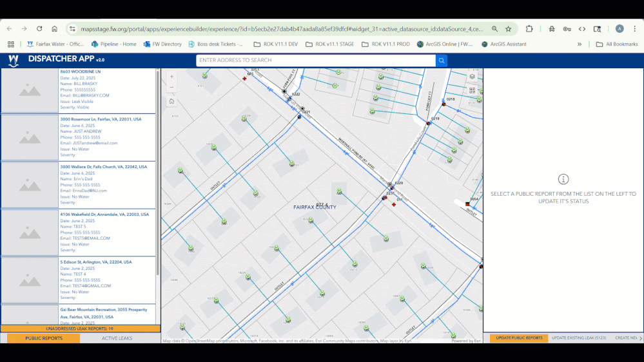644x362 pixels.
Task: Click the report list vertical scrollbar
Action: tap(158, 173)
